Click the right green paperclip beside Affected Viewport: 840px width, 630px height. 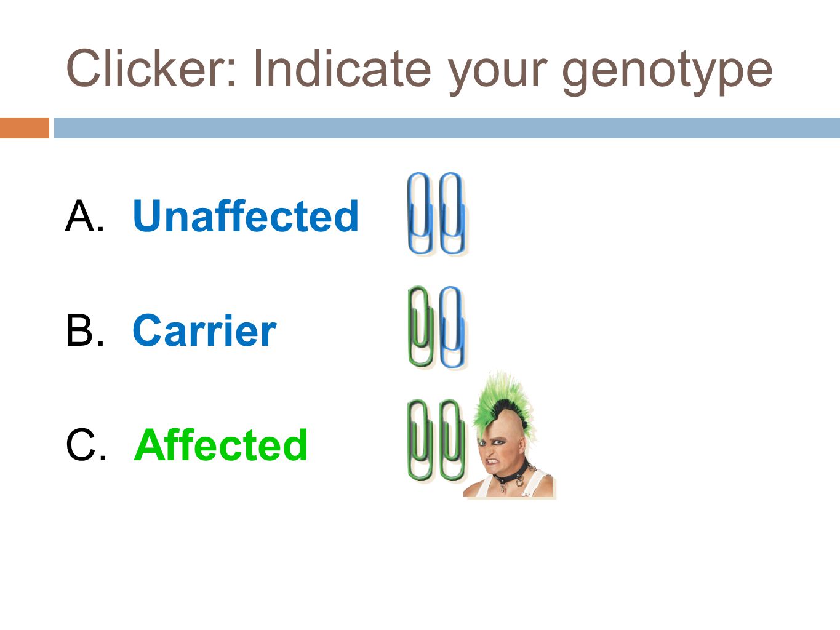click(x=452, y=440)
